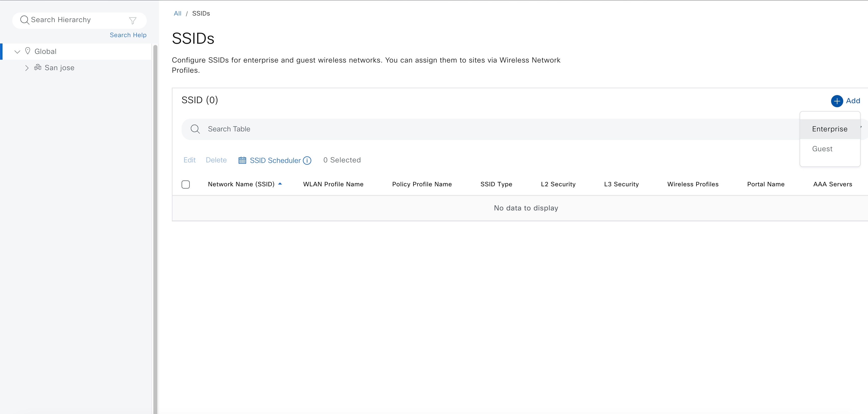Screen dimensions: 868x414
Task: Click the magnifier icon in Search Hierarchy
Action: click(25, 20)
